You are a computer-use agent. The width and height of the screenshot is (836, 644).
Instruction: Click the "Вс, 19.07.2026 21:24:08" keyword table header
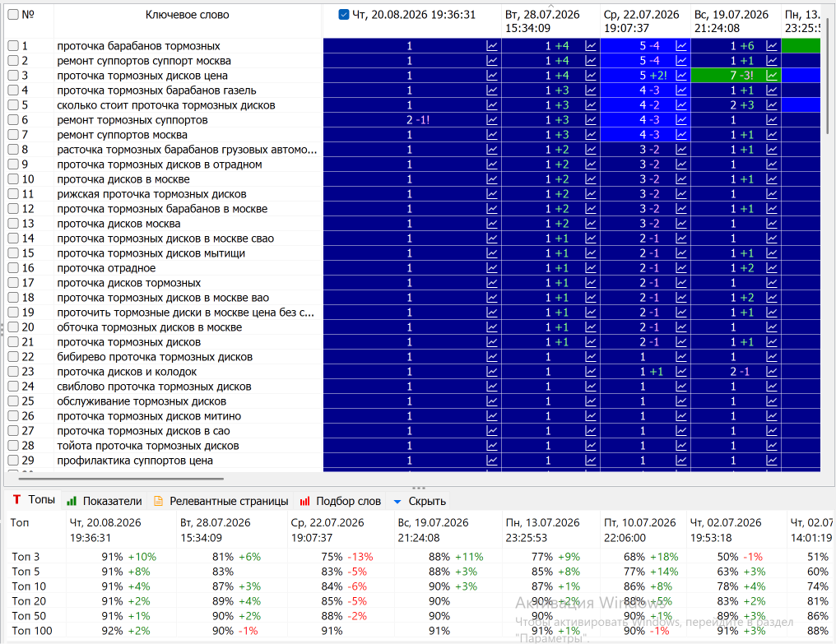736,21
